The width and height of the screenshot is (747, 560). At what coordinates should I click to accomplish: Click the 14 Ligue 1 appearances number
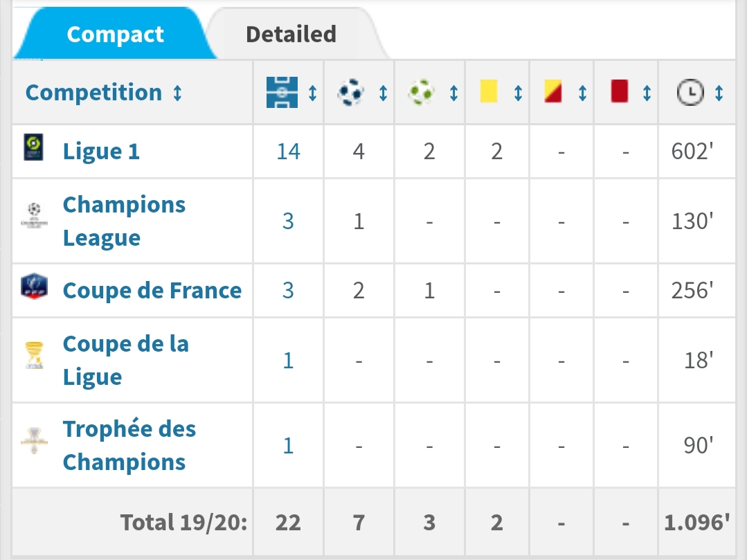[x=288, y=152]
